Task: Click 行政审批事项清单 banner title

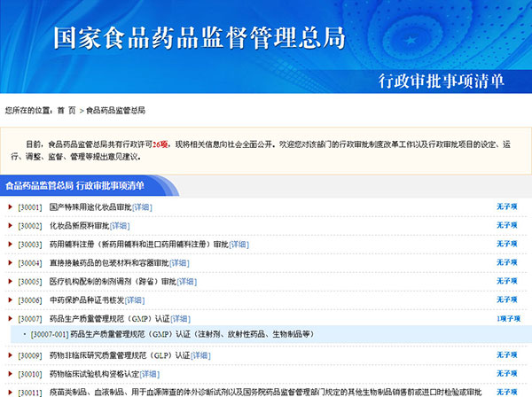Action: [442, 82]
